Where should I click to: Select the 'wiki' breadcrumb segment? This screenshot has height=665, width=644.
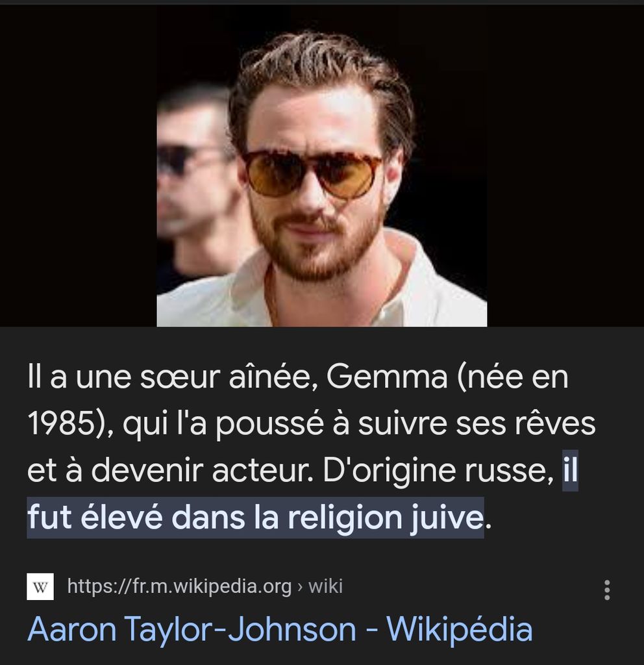click(x=325, y=586)
